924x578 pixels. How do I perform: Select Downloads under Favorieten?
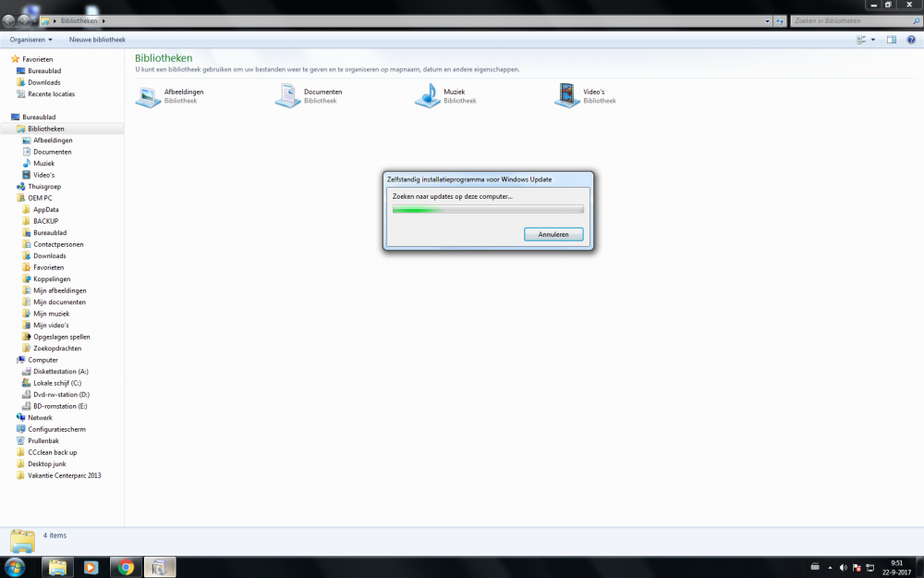pos(44,82)
